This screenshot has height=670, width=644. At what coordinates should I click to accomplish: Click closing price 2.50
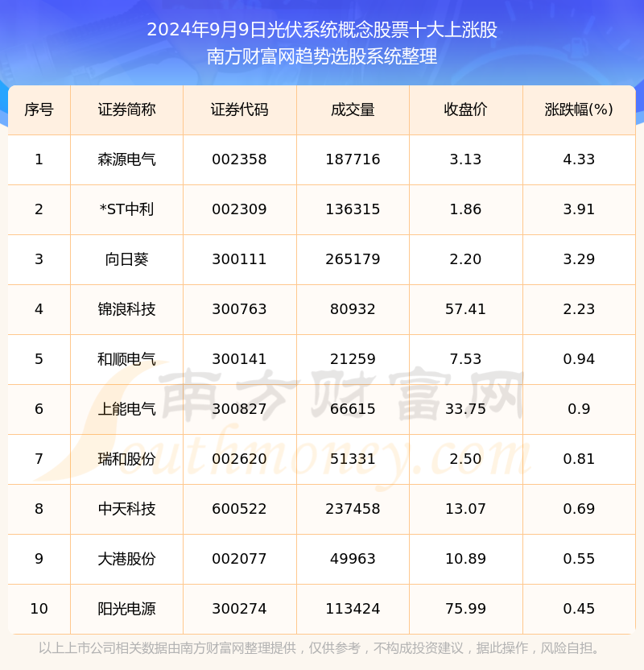pos(465,459)
